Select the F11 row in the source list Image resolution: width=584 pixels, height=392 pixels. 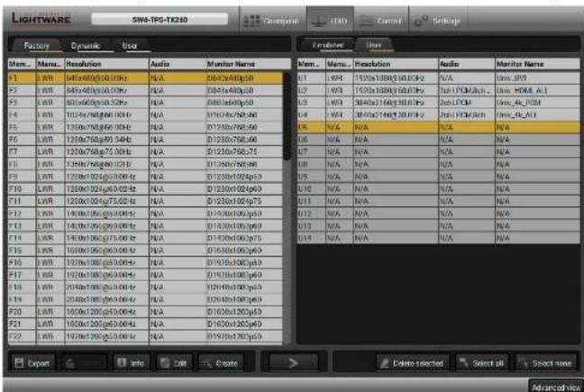coord(145,201)
